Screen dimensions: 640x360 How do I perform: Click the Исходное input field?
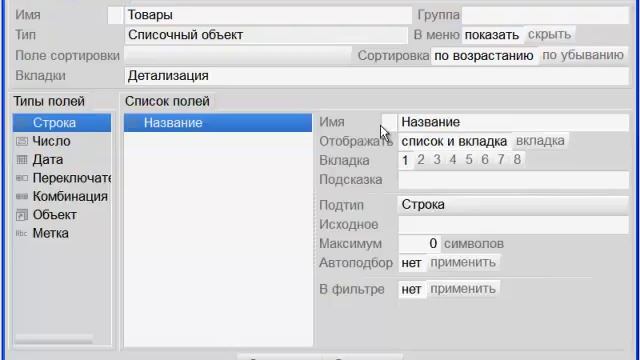point(513,225)
